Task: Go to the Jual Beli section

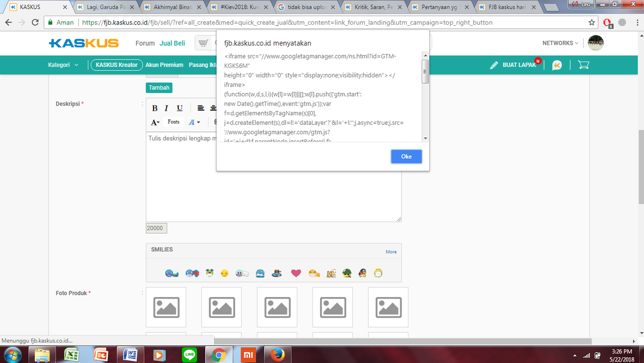Action: point(173,43)
